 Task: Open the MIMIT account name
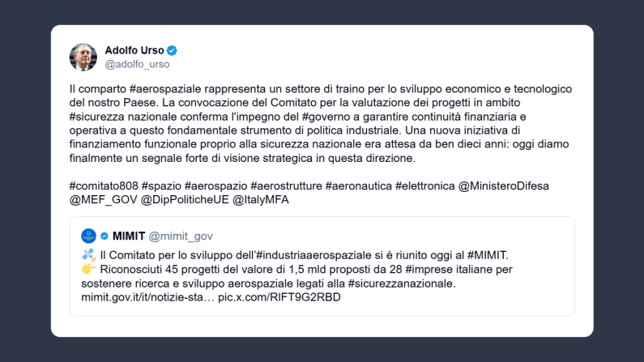[x=129, y=236]
